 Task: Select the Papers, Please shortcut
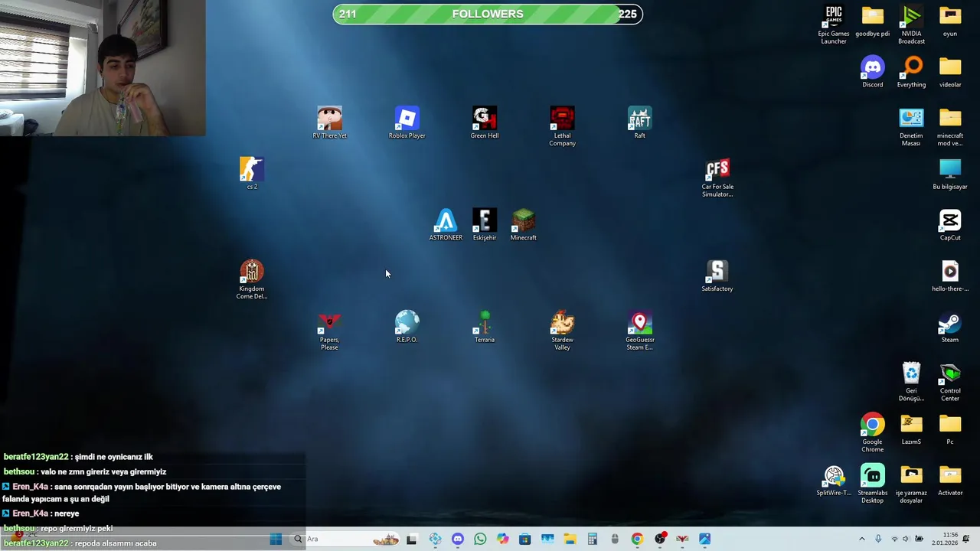click(x=329, y=331)
